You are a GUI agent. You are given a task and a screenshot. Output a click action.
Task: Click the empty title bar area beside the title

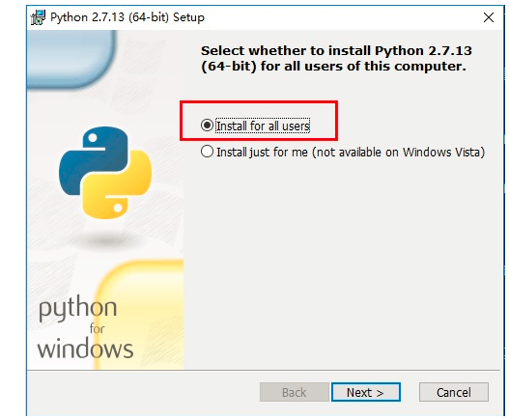coord(341,17)
